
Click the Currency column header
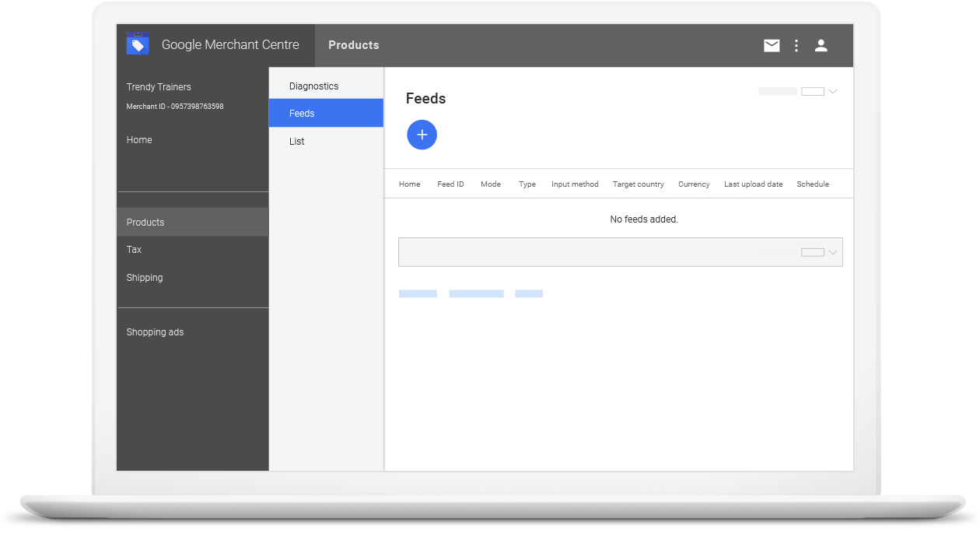pyautogui.click(x=694, y=184)
